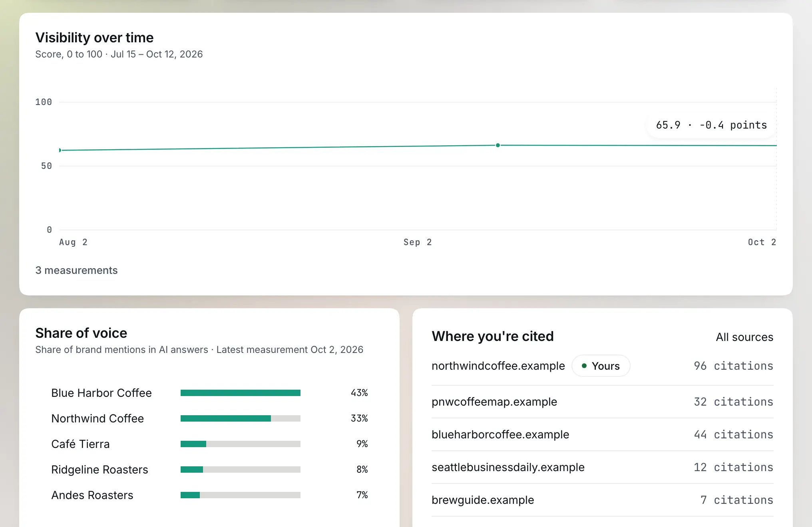The image size is (812, 527).
Task: Select the 'Northwind Coffee' brand label
Action: click(98, 418)
